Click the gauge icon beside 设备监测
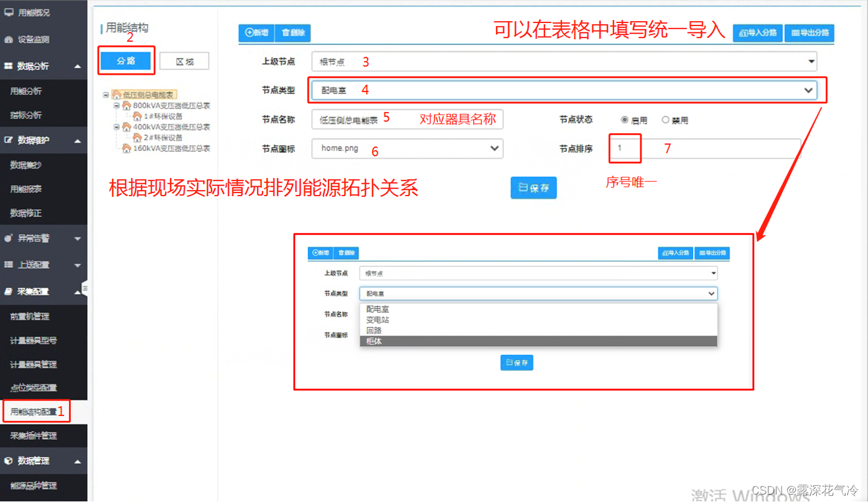Image resolution: width=868 pixels, height=502 pixels. click(9, 39)
